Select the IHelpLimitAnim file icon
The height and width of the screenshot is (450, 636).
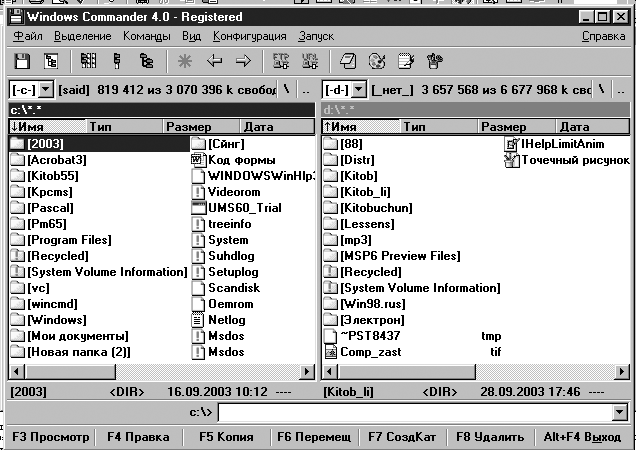click(x=512, y=144)
